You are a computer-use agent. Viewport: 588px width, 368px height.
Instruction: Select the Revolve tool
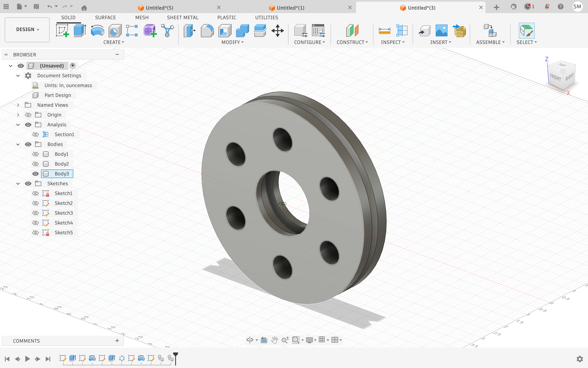[x=97, y=31]
